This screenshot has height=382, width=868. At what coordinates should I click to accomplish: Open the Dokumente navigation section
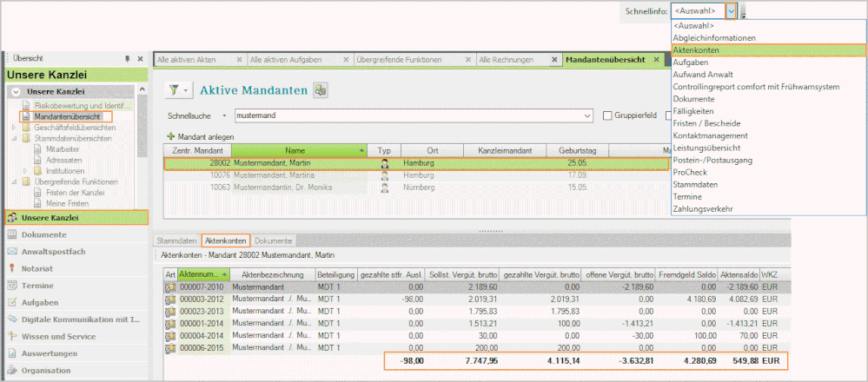[x=76, y=234]
